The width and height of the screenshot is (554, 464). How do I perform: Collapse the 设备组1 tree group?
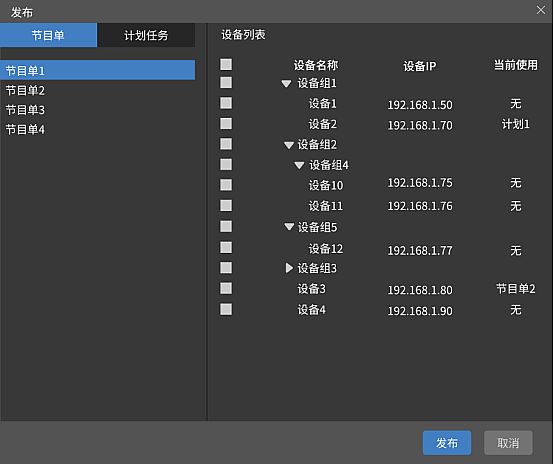coord(286,84)
